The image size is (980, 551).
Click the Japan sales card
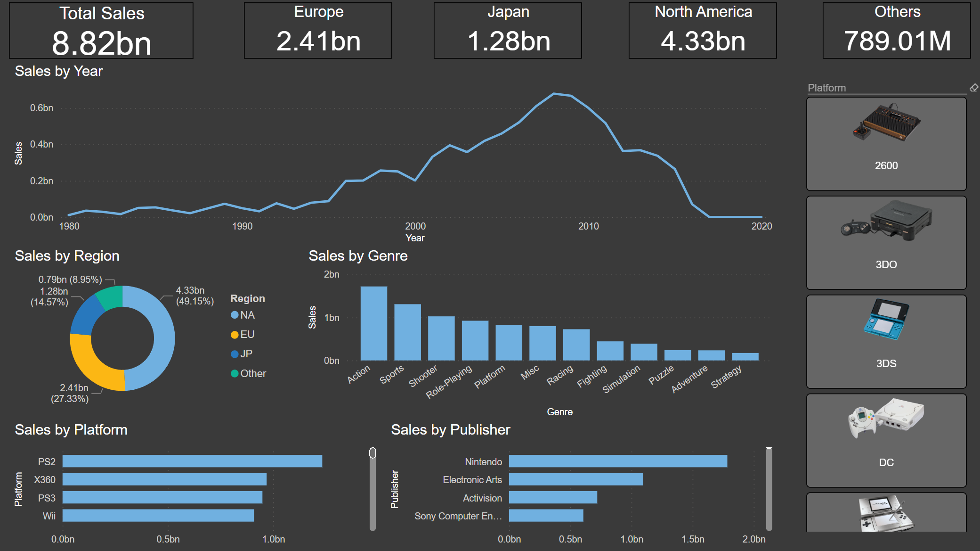[x=507, y=31]
